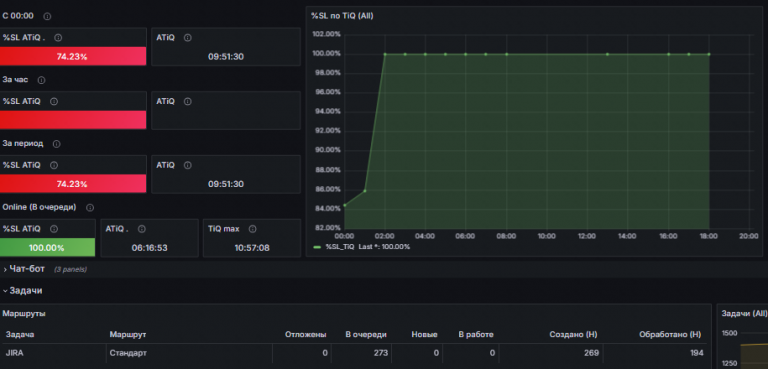Click the 06:16:53 ATiQ value
Viewport: 768px width, 369px height.
[x=149, y=248]
